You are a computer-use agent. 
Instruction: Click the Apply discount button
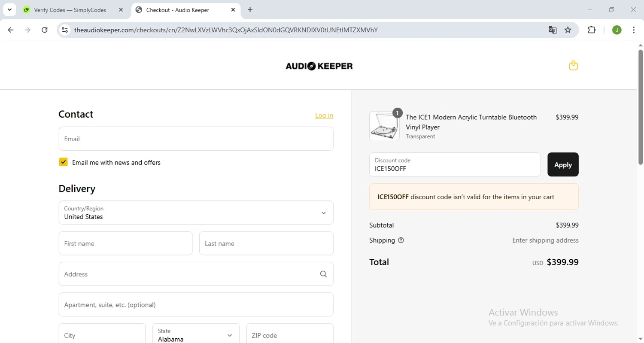point(563,164)
